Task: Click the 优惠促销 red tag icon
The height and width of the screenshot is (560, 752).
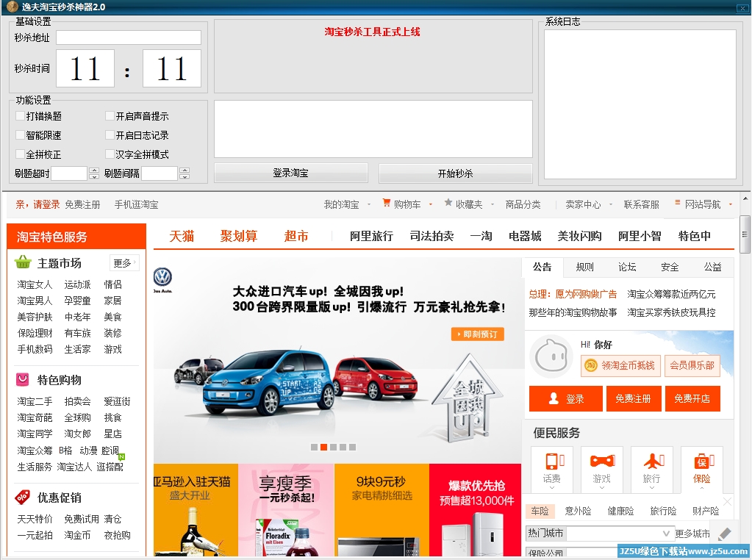Action: point(23,498)
